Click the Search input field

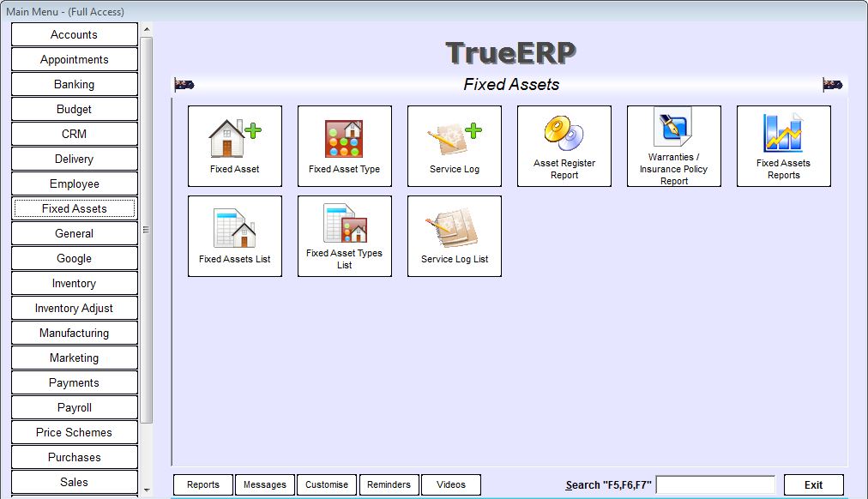715,484
